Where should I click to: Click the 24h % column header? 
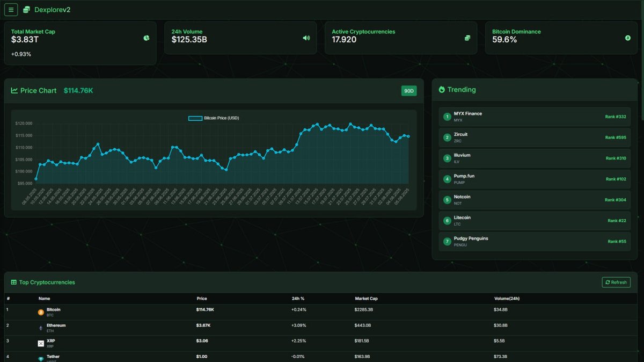(x=298, y=299)
